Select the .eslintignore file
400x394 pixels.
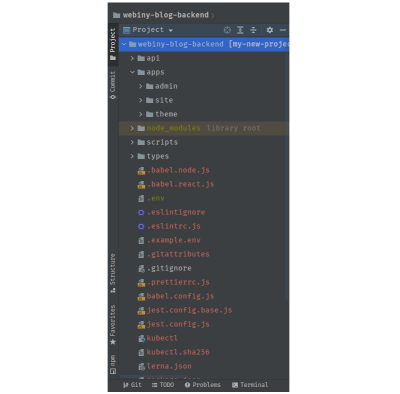[x=176, y=212]
